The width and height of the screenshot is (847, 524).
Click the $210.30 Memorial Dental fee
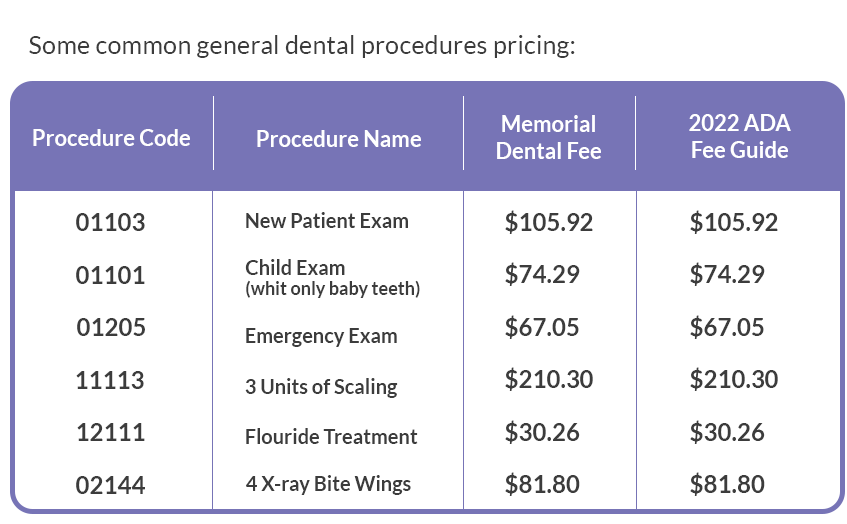click(x=549, y=379)
